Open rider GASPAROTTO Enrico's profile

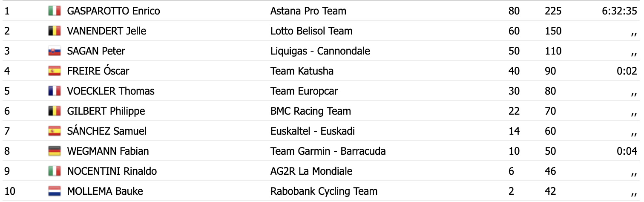click(114, 11)
